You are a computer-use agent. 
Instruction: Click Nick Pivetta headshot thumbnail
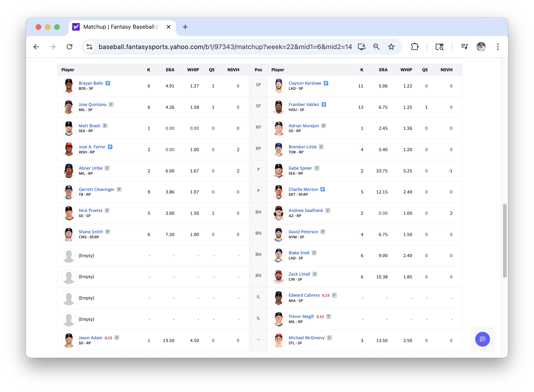coord(69,213)
